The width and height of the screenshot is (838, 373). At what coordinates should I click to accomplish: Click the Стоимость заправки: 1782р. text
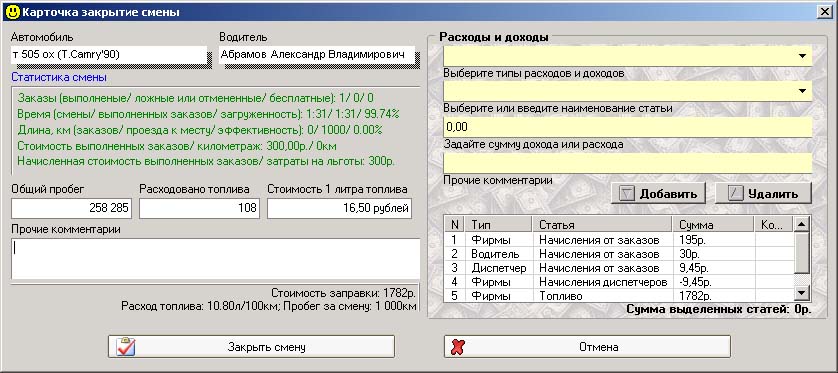click(x=343, y=293)
